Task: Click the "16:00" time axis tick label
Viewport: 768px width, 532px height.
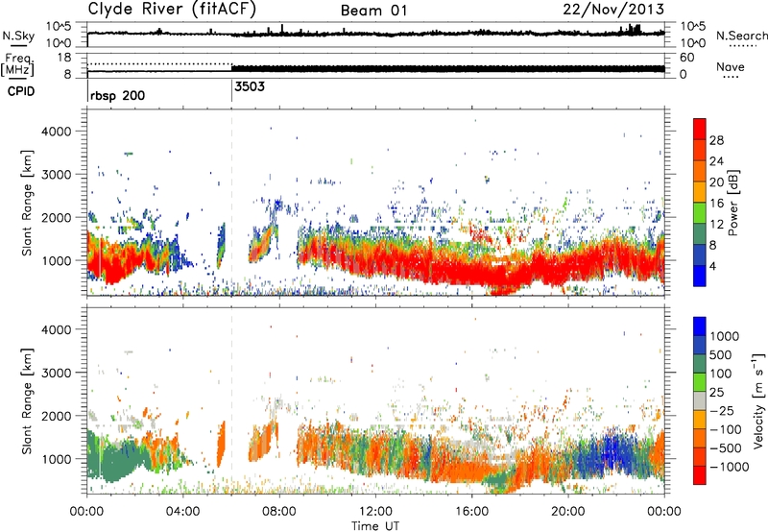Action: pos(471,512)
